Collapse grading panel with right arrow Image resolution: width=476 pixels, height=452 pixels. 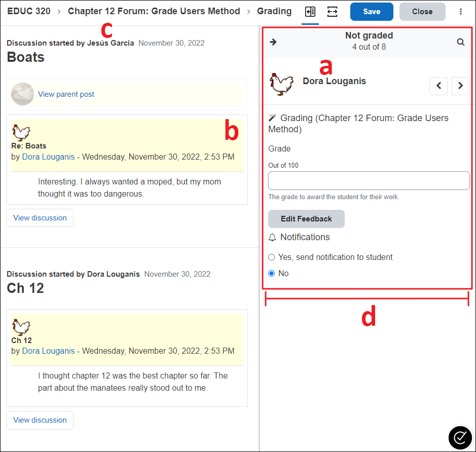(x=273, y=42)
